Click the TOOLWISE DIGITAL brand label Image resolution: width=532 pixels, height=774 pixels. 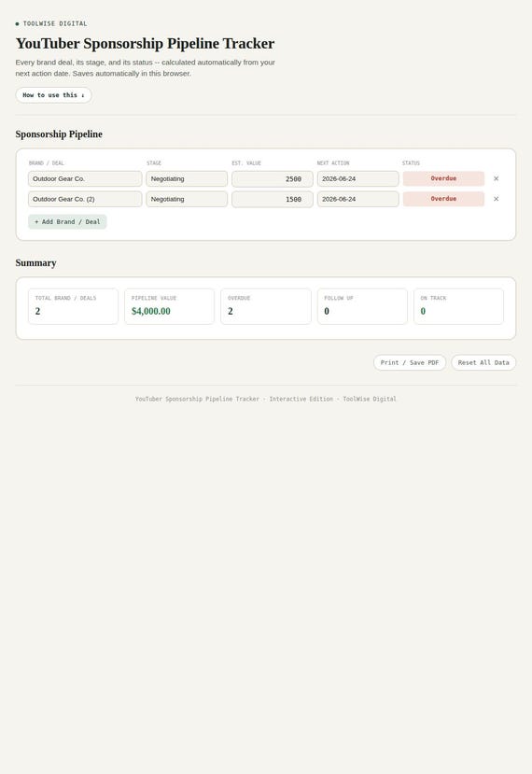point(55,23)
